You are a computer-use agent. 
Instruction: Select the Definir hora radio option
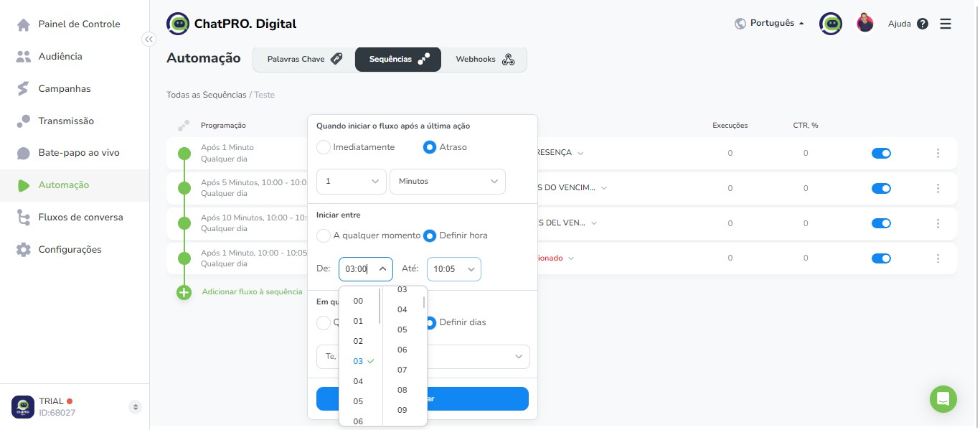[430, 235]
